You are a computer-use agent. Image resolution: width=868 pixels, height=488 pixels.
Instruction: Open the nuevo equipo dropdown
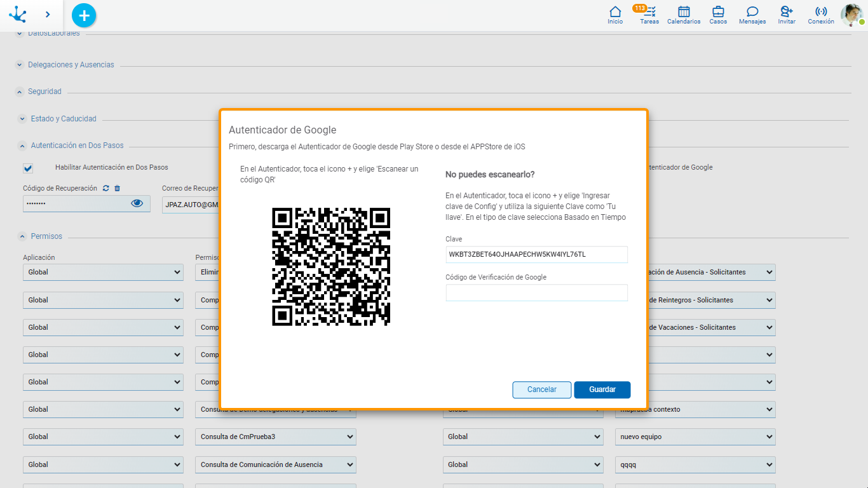click(x=695, y=437)
